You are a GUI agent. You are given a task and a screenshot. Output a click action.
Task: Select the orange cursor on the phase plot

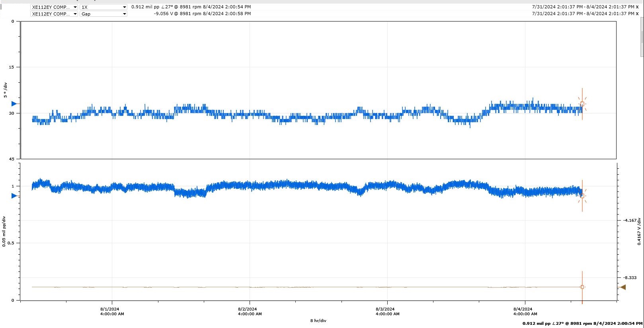582,104
